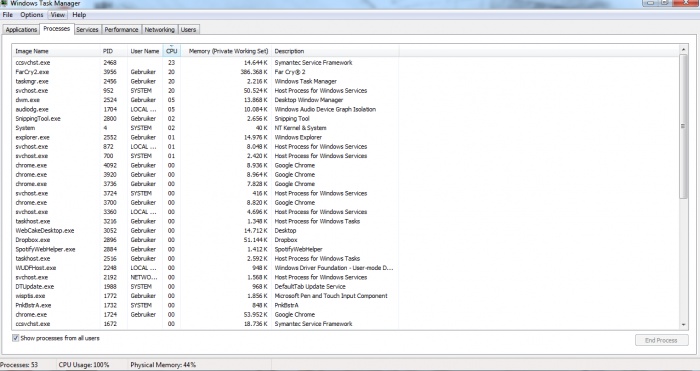The width and height of the screenshot is (700, 371).
Task: Select taskhost.exe with PID 3216
Action: pos(205,221)
